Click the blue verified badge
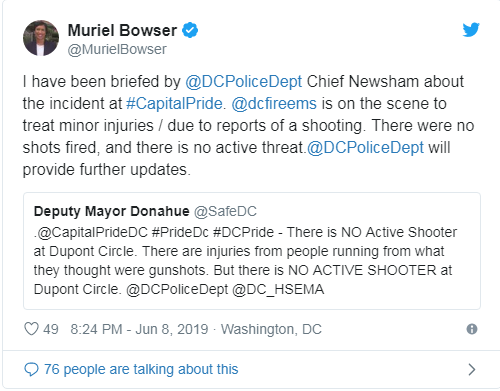500x391 pixels. tap(190, 30)
